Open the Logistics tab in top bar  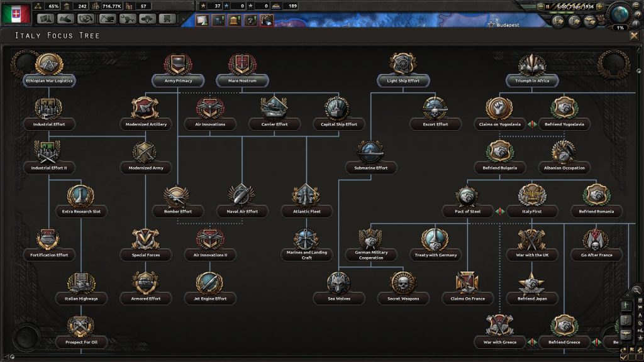pos(167,19)
